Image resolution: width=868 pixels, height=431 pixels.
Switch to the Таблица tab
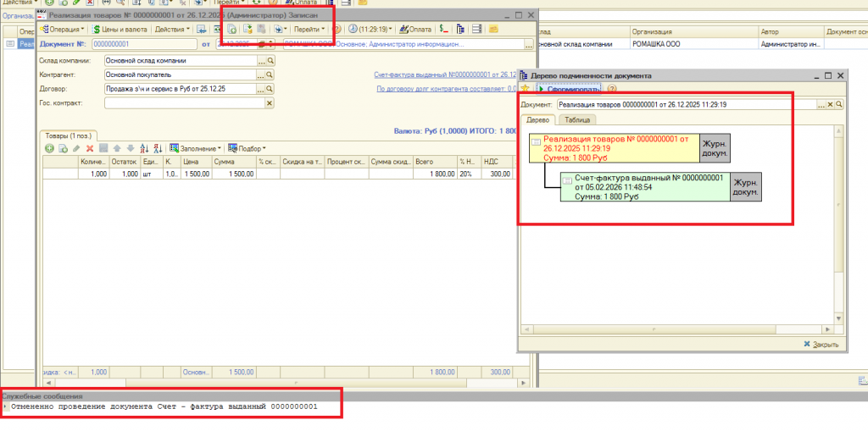tap(576, 119)
